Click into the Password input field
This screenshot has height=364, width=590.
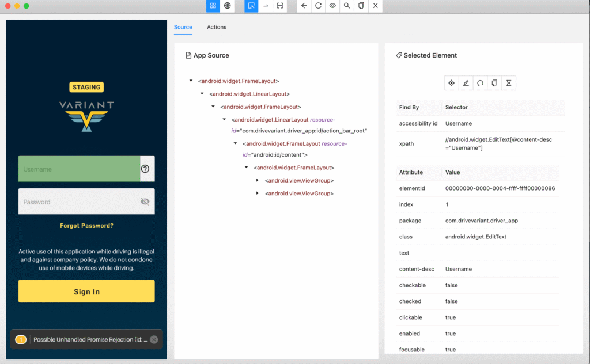(x=78, y=202)
